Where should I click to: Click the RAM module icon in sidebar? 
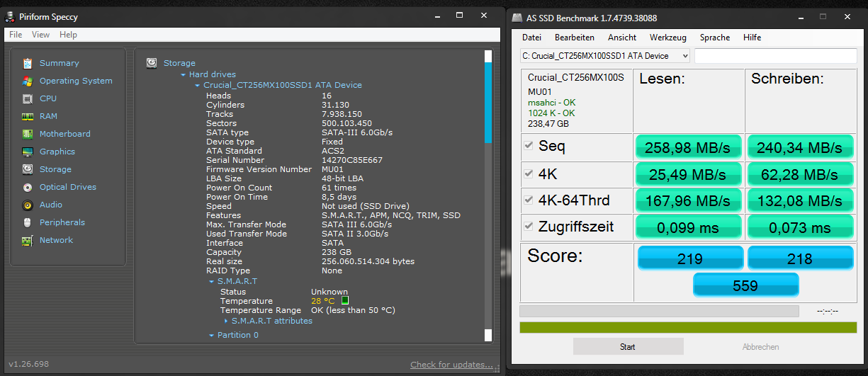[x=28, y=116]
